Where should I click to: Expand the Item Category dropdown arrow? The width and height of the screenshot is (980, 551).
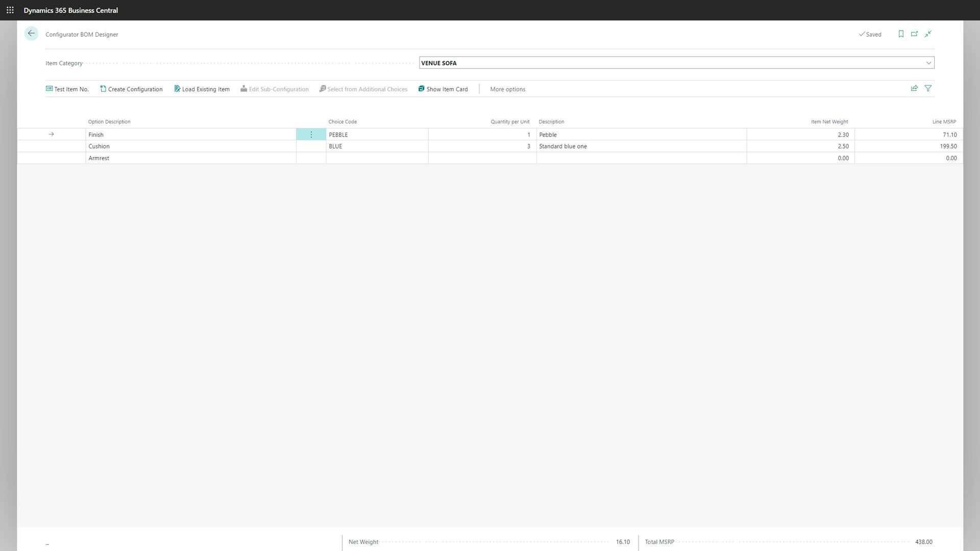click(928, 63)
